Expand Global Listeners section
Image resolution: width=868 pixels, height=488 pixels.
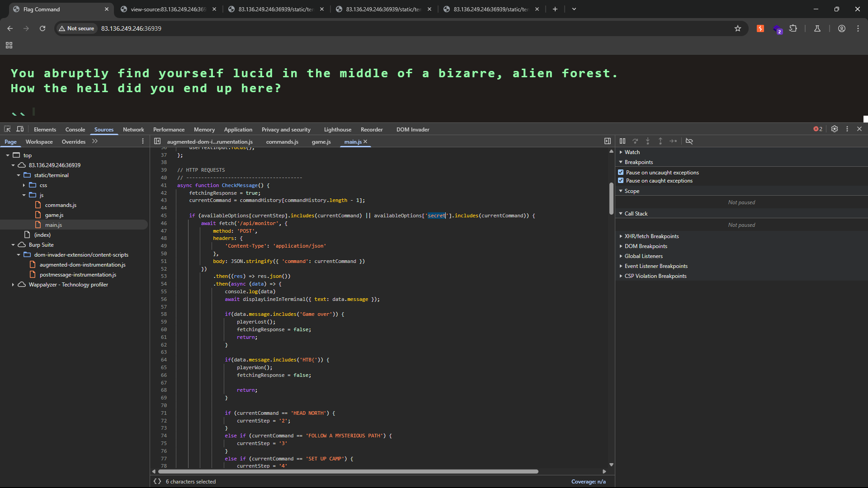pyautogui.click(x=643, y=256)
